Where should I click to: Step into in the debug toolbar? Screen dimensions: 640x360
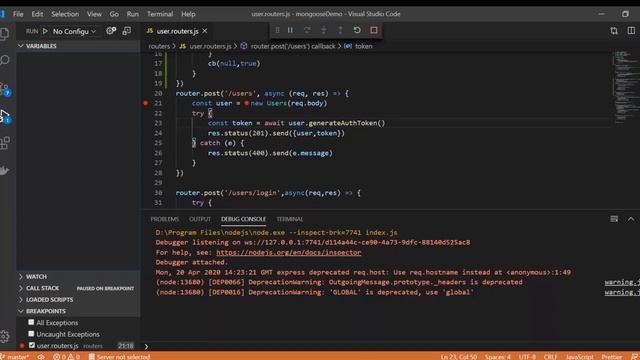pyautogui.click(x=324, y=30)
